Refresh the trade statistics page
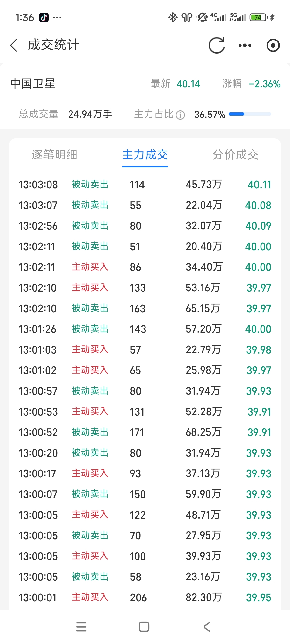Screen dimensions: 290x644 (x=217, y=46)
